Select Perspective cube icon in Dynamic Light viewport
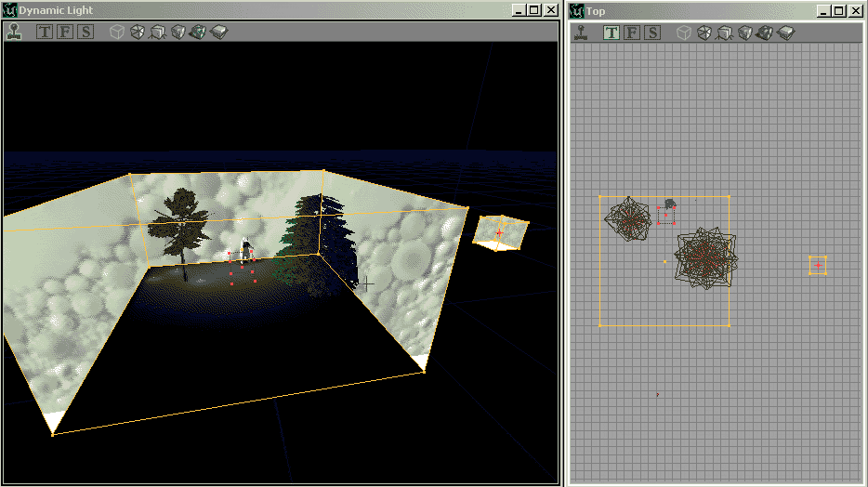 coord(117,32)
